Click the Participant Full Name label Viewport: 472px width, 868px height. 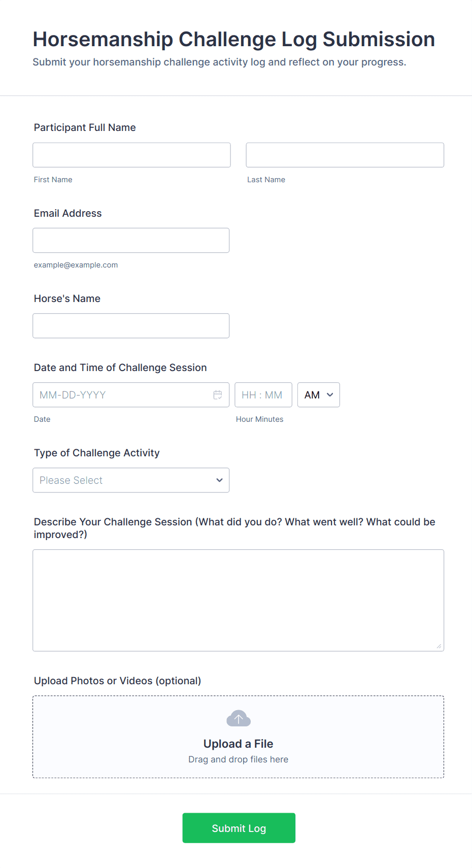(85, 127)
